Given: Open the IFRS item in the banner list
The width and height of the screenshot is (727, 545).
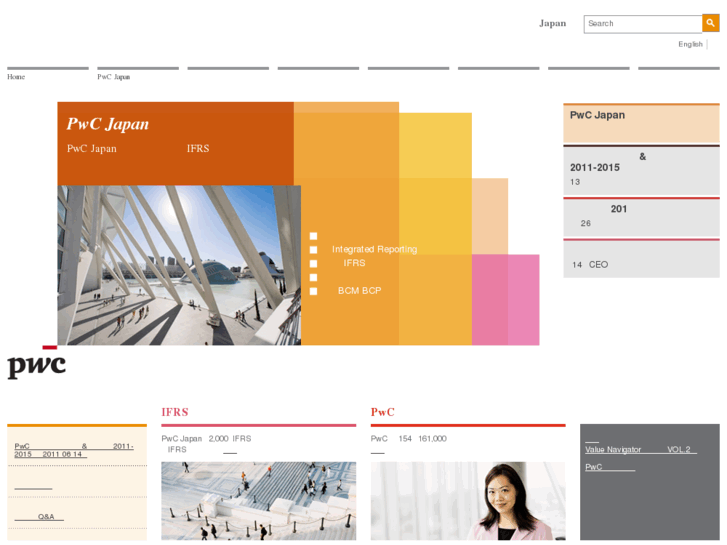Looking at the screenshot, I should click(x=354, y=263).
